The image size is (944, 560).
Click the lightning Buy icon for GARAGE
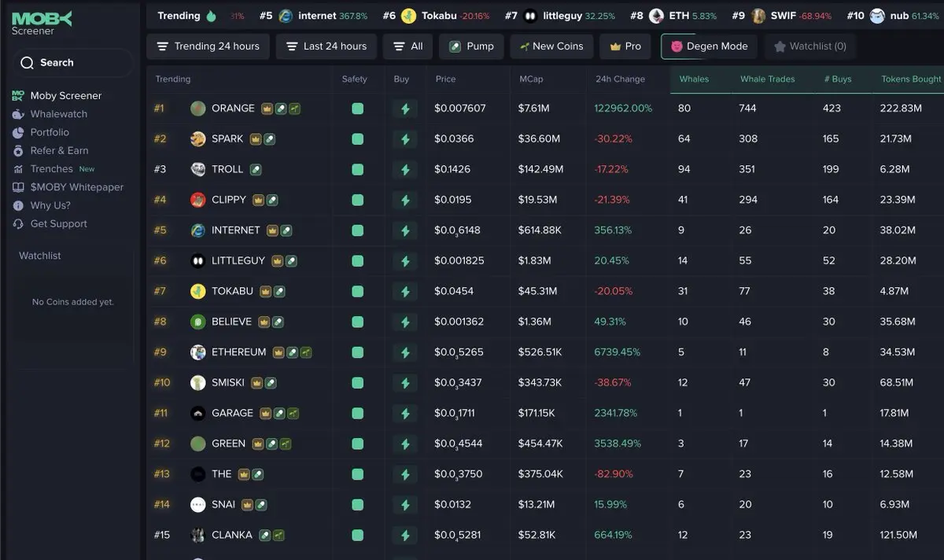(405, 413)
